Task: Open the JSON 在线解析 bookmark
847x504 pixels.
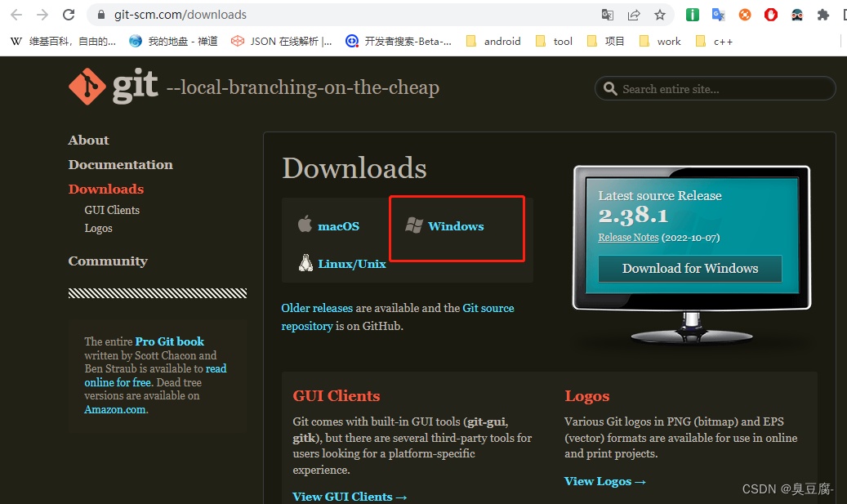Action: (x=282, y=41)
